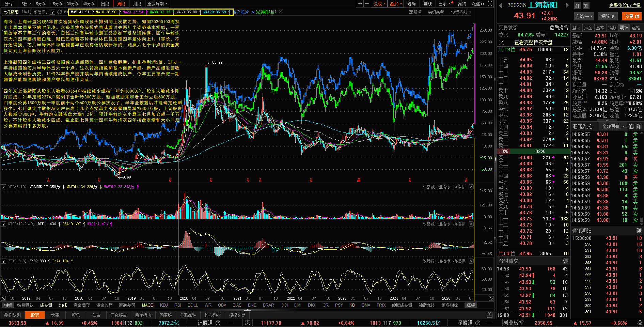
Task: Open the 自选 watchlist dropdown
Action: tap(584, 16)
